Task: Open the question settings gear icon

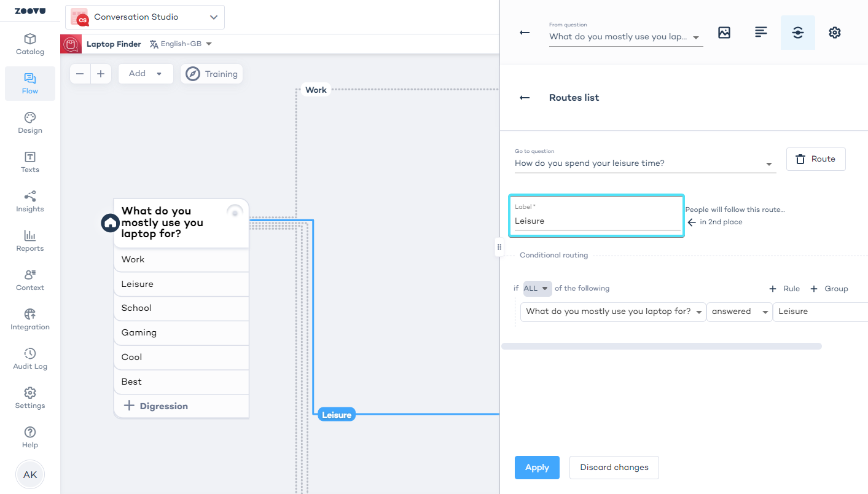Action: pos(834,33)
